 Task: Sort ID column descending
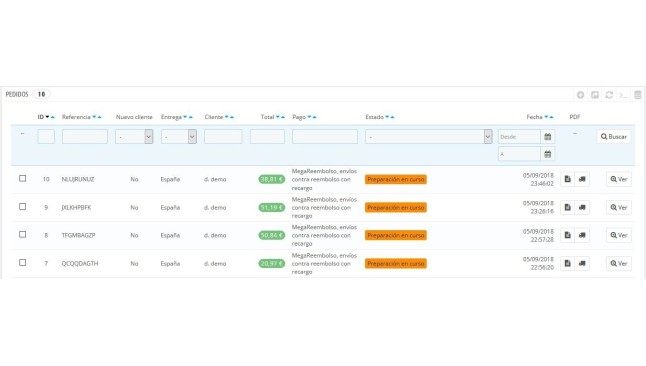click(47, 117)
